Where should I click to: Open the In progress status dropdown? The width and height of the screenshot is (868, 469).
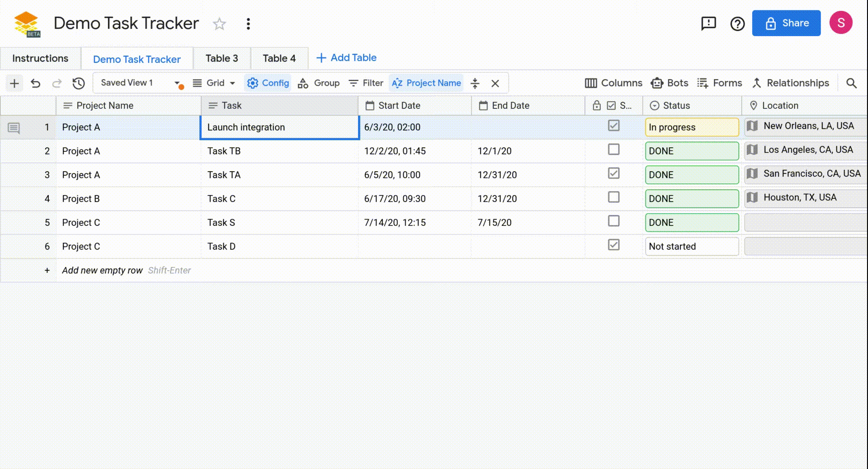point(692,127)
